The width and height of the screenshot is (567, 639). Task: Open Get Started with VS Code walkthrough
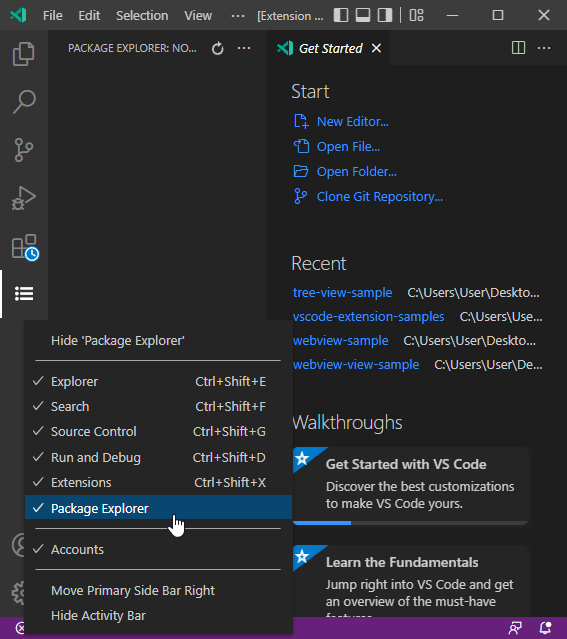(410, 486)
